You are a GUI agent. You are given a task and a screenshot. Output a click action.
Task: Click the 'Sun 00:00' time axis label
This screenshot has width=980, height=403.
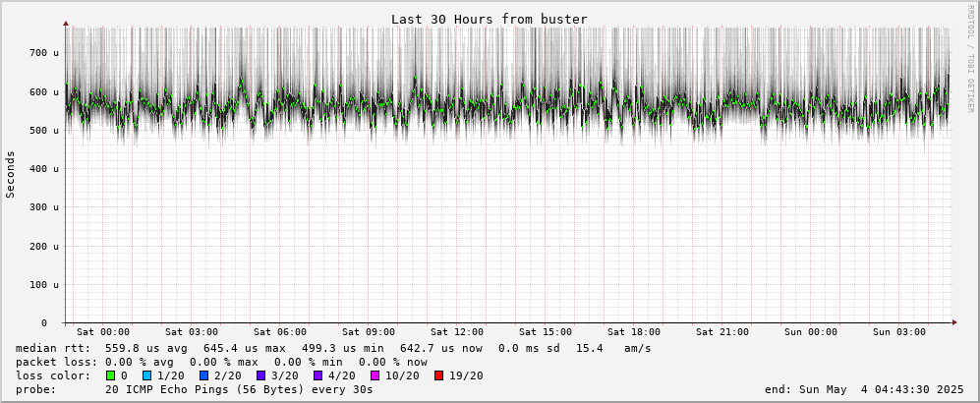coord(811,332)
